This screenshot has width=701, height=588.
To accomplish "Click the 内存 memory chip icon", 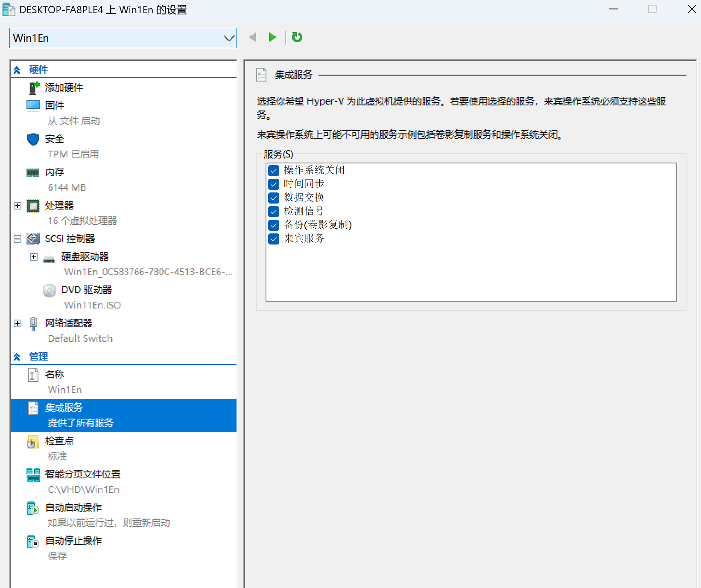I will (x=33, y=172).
